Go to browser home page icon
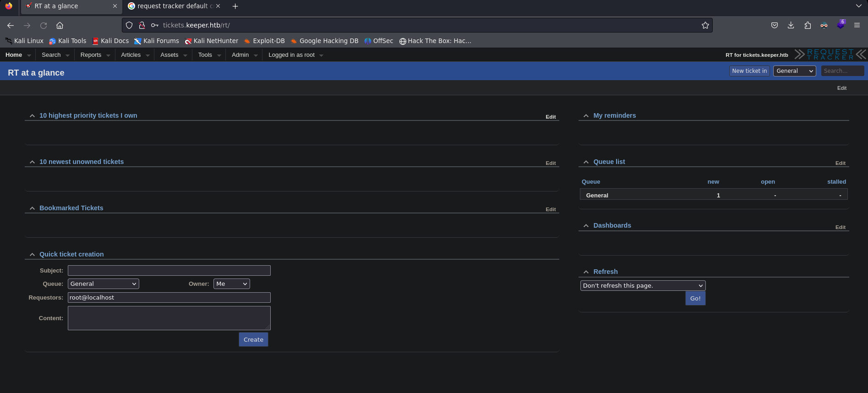This screenshot has width=868, height=393. (x=60, y=26)
